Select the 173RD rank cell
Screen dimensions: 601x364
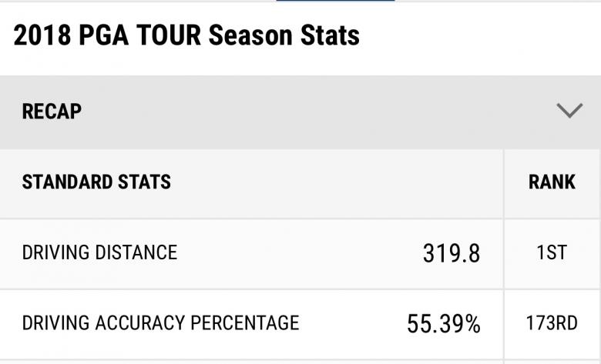coord(552,323)
